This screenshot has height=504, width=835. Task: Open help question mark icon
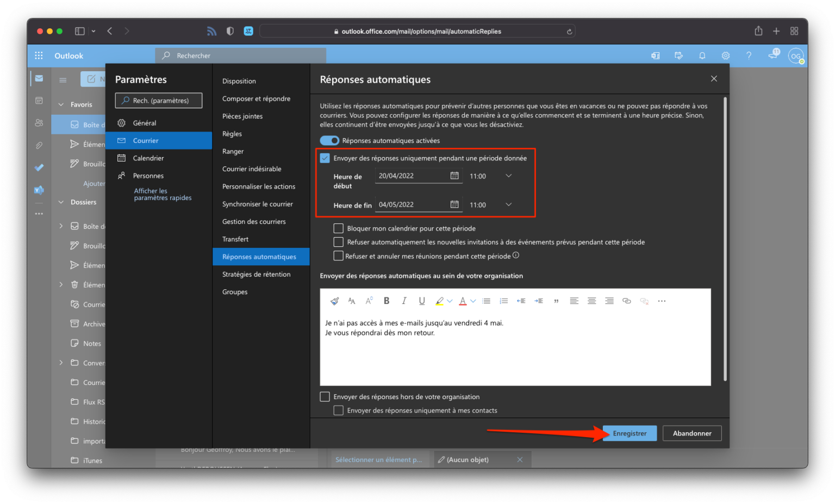pyautogui.click(x=749, y=55)
